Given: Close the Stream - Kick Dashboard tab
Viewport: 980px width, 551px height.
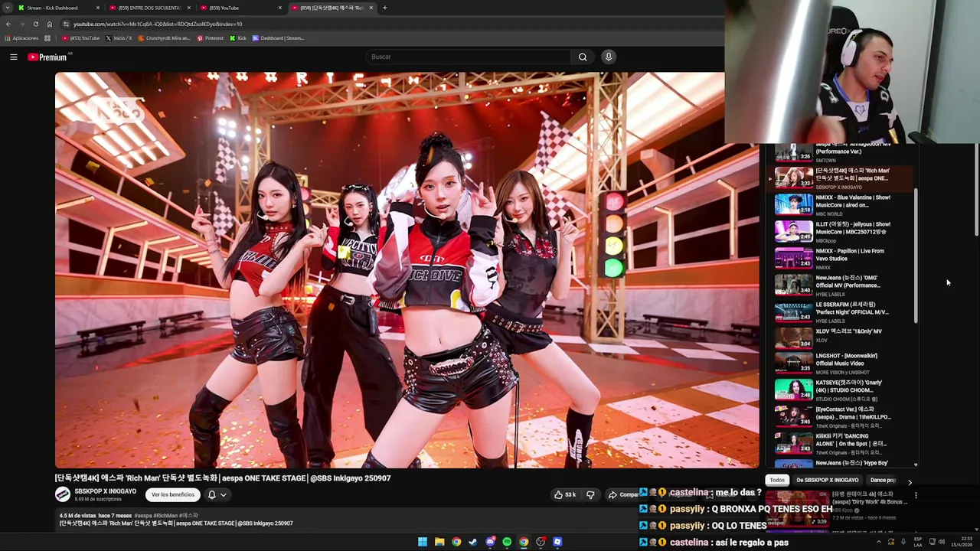Looking at the screenshot, I should click(98, 8).
